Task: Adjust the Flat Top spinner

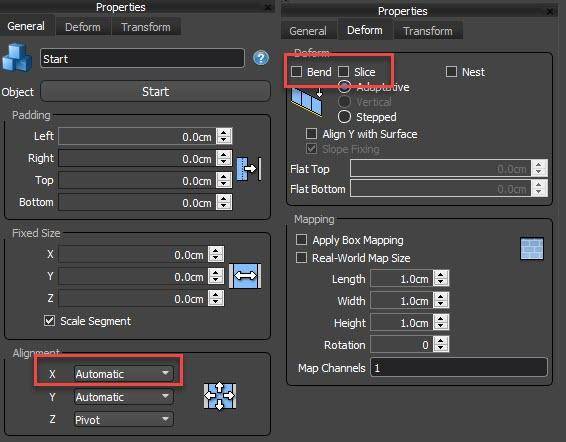Action: (539, 168)
